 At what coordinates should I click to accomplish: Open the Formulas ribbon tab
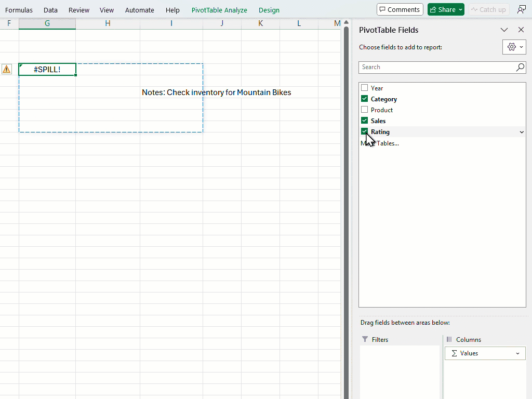[x=19, y=10]
